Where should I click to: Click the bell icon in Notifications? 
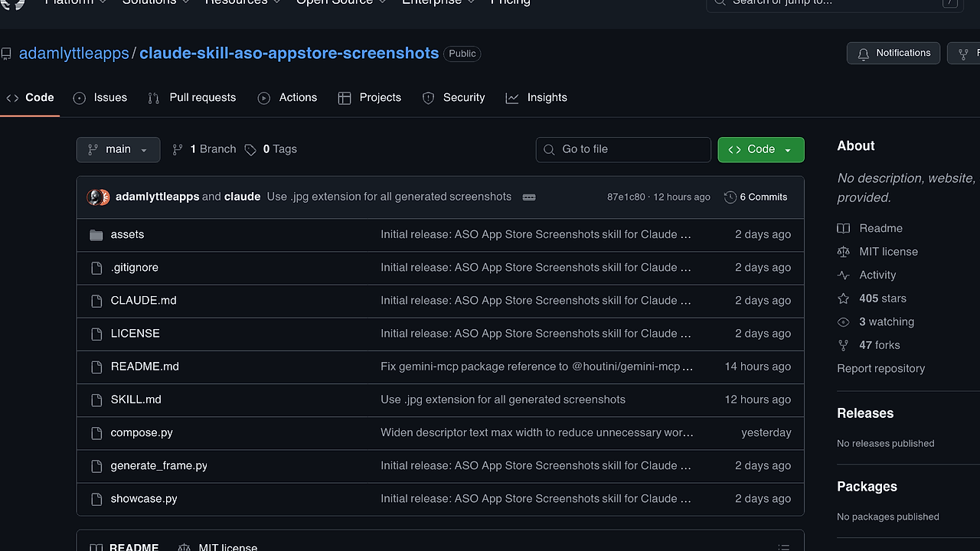[x=864, y=54]
